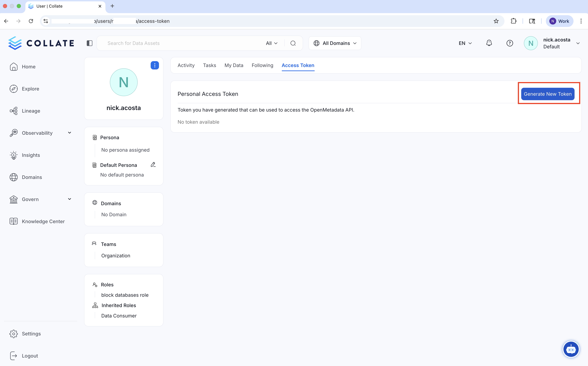The height and width of the screenshot is (366, 588).
Task: Open the user profile actions menu
Action: pyautogui.click(x=155, y=65)
